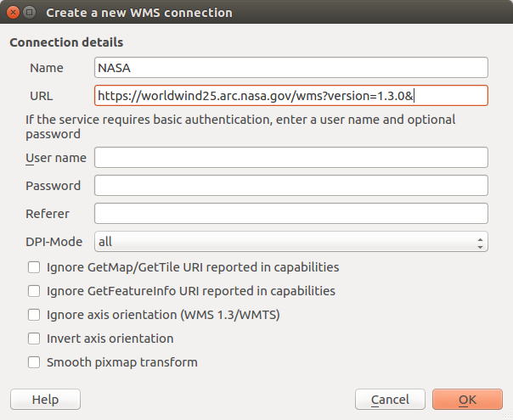
Task: Open Help for the WMS connection
Action: [45, 400]
